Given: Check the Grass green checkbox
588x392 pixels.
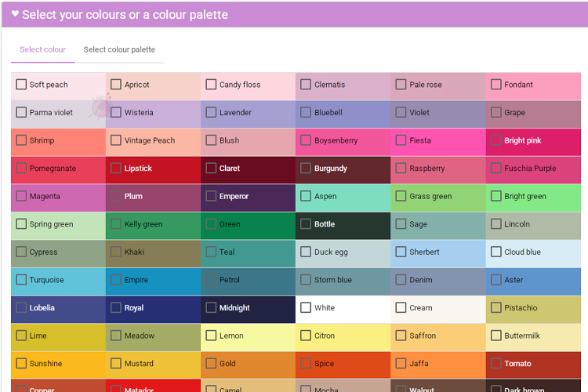Looking at the screenshot, I should tap(401, 196).
